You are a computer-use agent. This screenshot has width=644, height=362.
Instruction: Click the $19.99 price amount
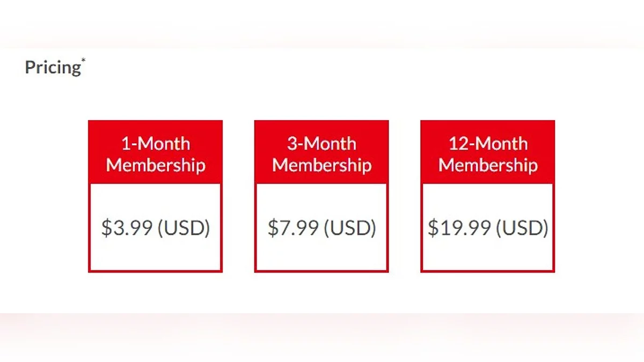pyautogui.click(x=459, y=228)
